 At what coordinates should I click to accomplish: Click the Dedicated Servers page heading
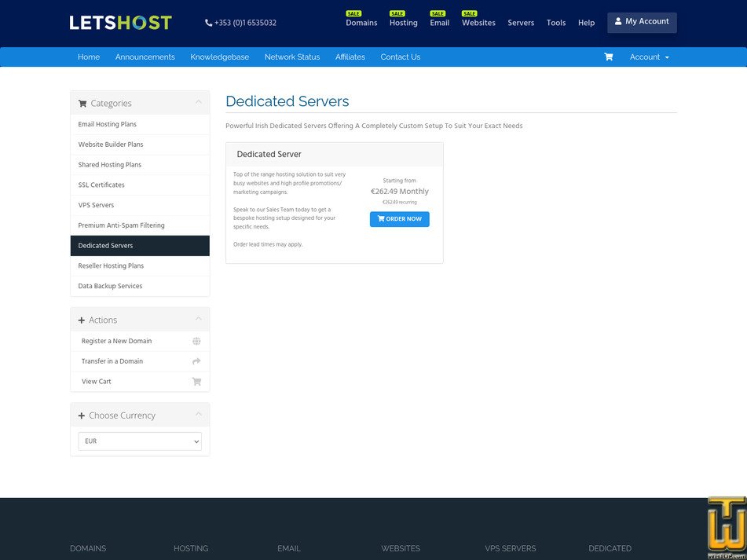pyautogui.click(x=287, y=101)
